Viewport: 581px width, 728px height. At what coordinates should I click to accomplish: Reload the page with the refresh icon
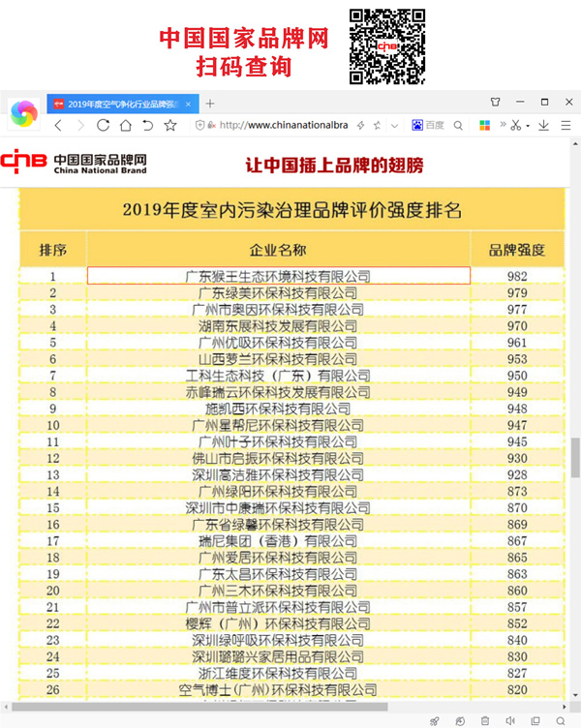(x=103, y=125)
